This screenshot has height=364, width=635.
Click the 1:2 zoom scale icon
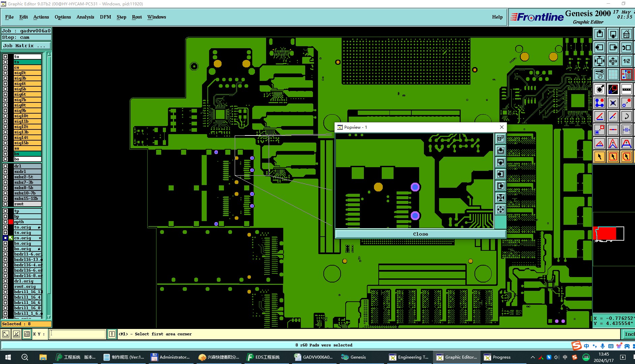click(626, 61)
